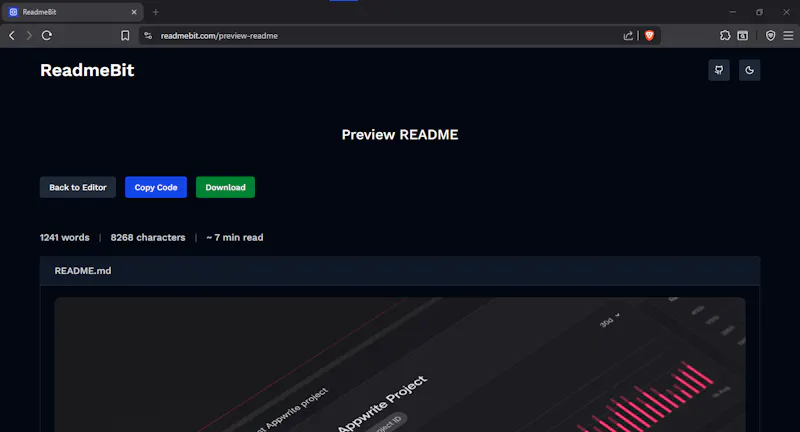Copy the README code
This screenshot has width=800, height=432.
pos(156,187)
